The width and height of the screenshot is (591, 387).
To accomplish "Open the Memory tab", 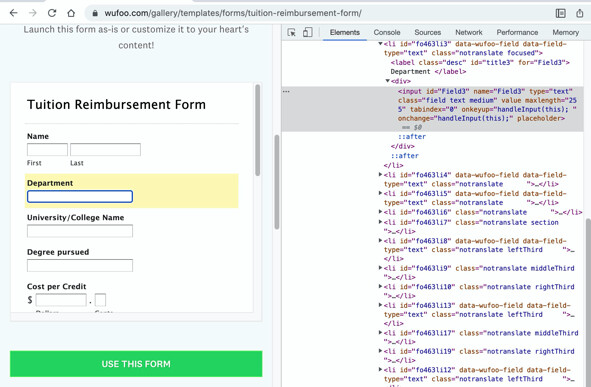I will [565, 32].
